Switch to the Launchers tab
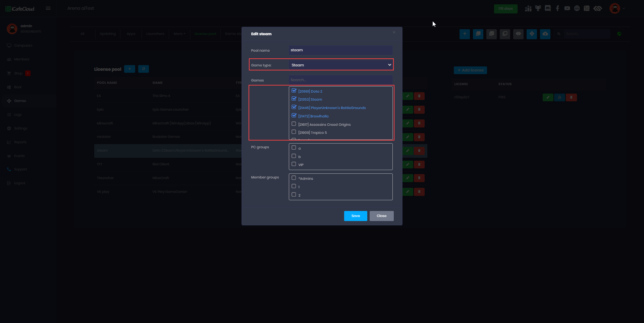Viewport: 644px width, 323px height. click(155, 34)
